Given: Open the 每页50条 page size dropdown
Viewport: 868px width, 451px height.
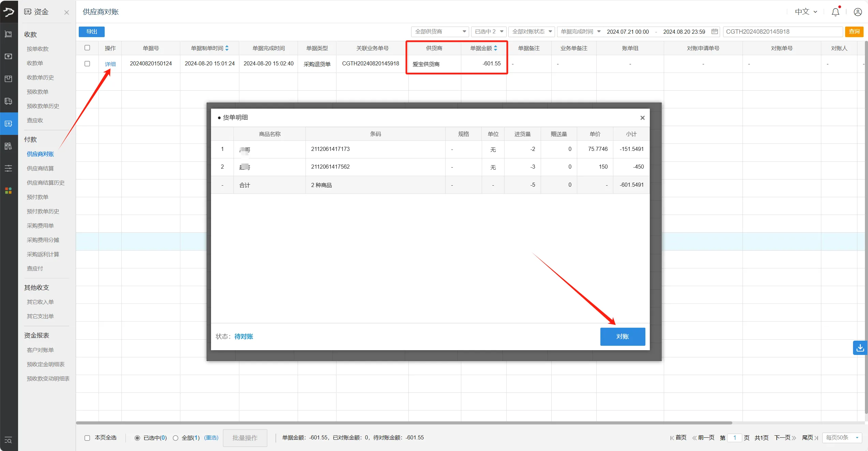Looking at the screenshot, I should (842, 438).
